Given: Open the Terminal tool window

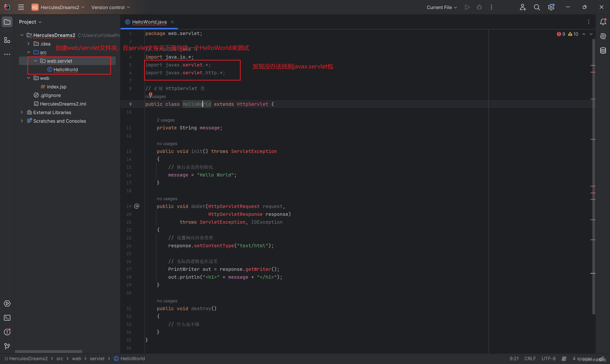Looking at the screenshot, I should [x=7, y=318].
